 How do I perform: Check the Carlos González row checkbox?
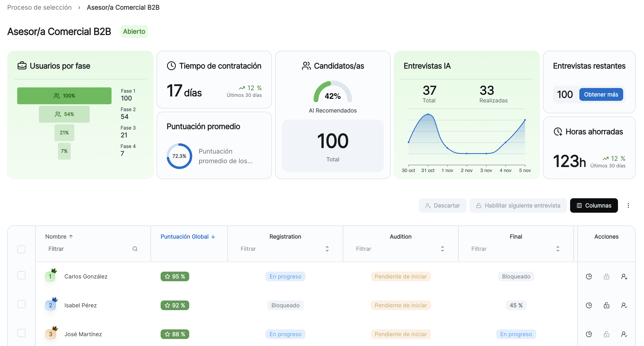tap(21, 275)
